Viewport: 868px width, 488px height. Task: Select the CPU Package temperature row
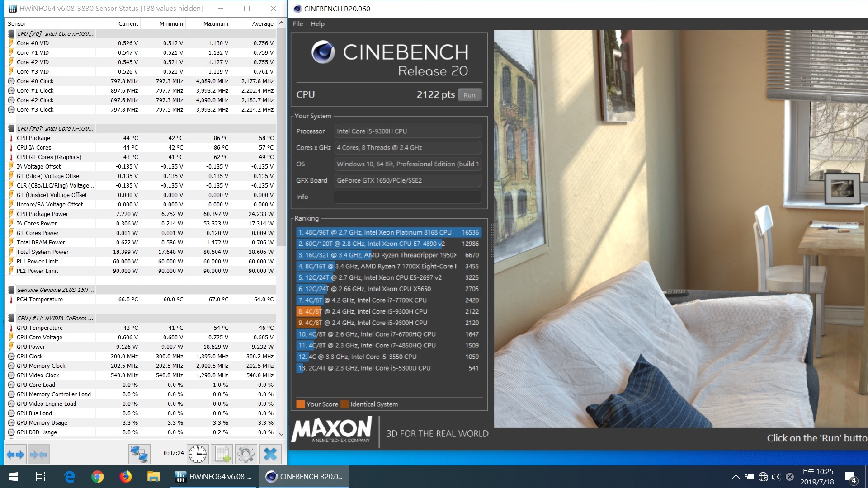[141, 138]
